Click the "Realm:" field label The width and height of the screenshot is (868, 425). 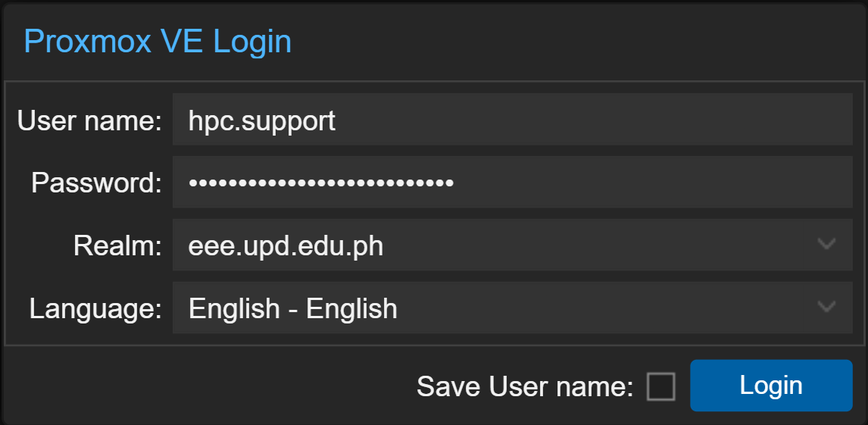pyautogui.click(x=117, y=245)
